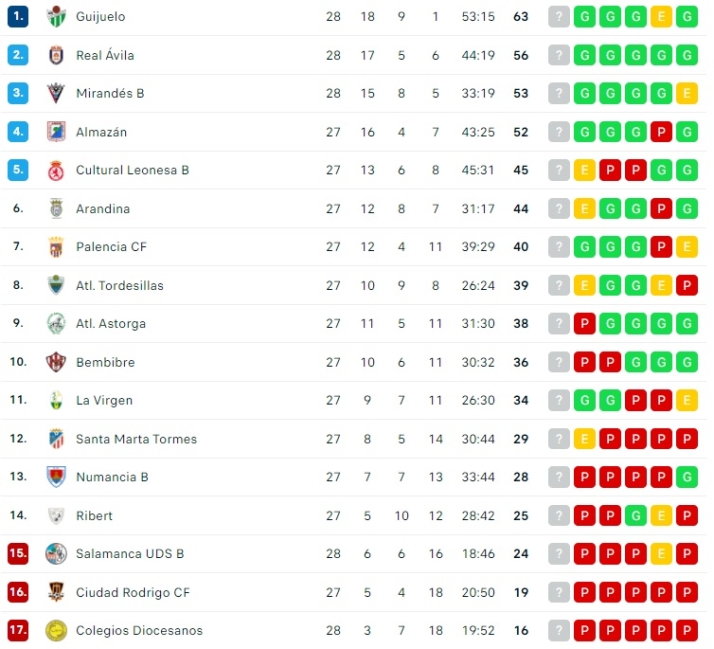This screenshot has width=714, height=649.
Task: Click the Numancia B shield icon
Action: point(56,477)
